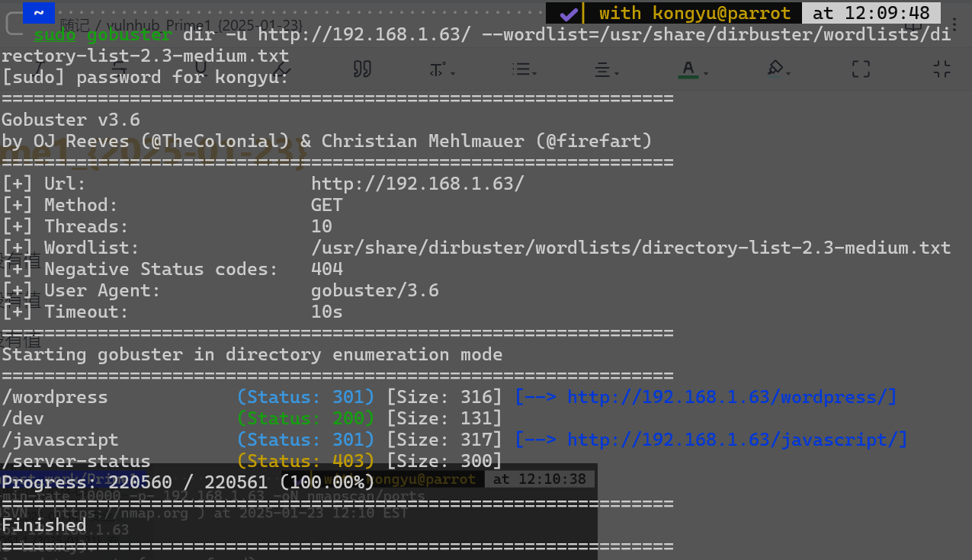Apply font color with the A icon
The width and height of the screenshot is (972, 560).
pyautogui.click(x=688, y=69)
